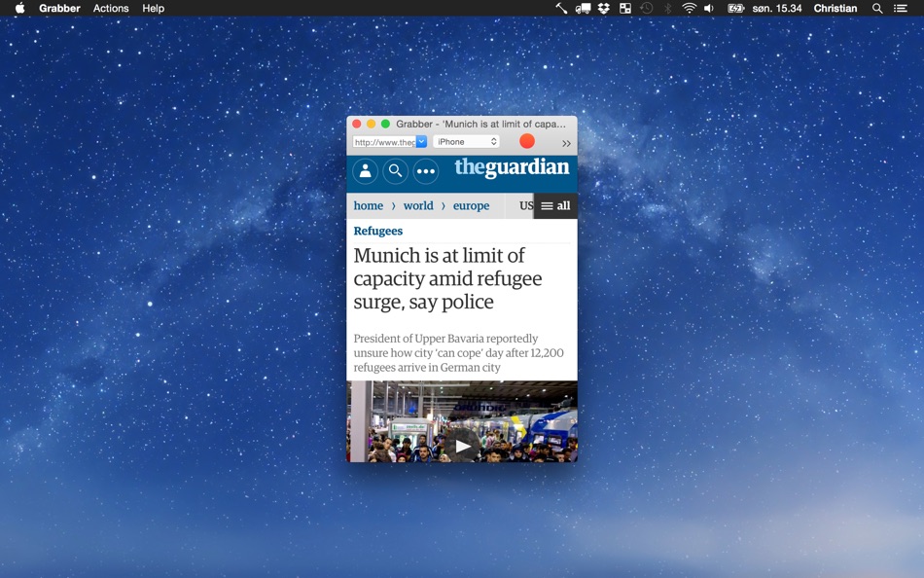The height and width of the screenshot is (578, 924).
Task: Go to the world breadcrumb link
Action: click(418, 205)
